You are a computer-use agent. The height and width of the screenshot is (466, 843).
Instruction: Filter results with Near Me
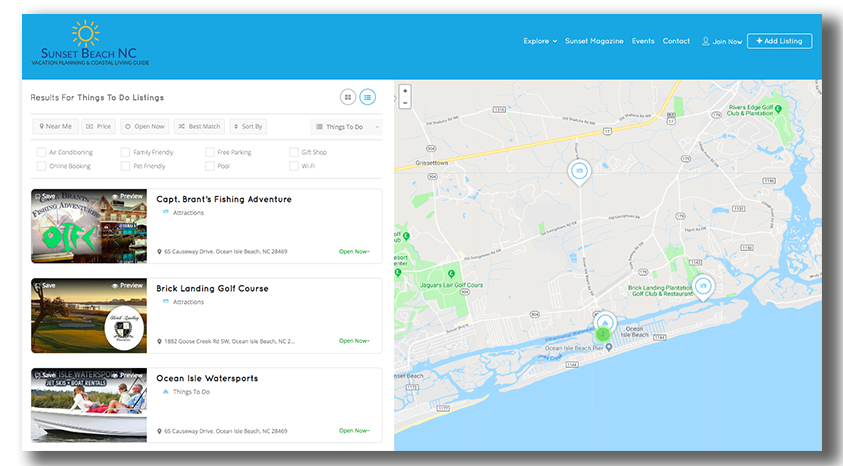coord(55,127)
